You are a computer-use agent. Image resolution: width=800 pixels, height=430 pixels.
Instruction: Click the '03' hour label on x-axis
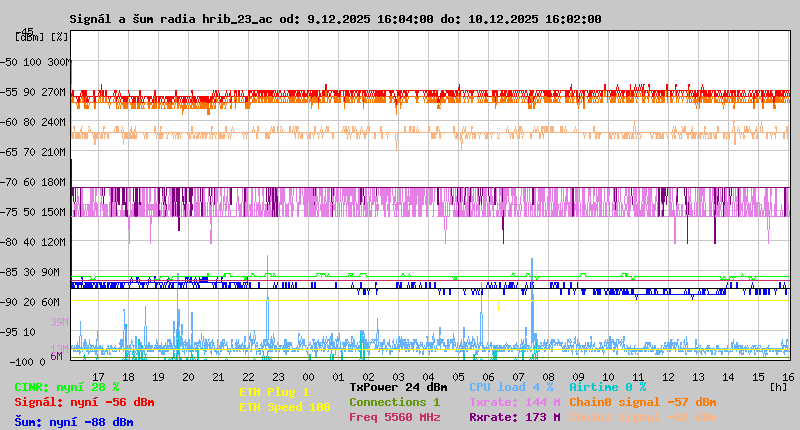click(x=398, y=377)
